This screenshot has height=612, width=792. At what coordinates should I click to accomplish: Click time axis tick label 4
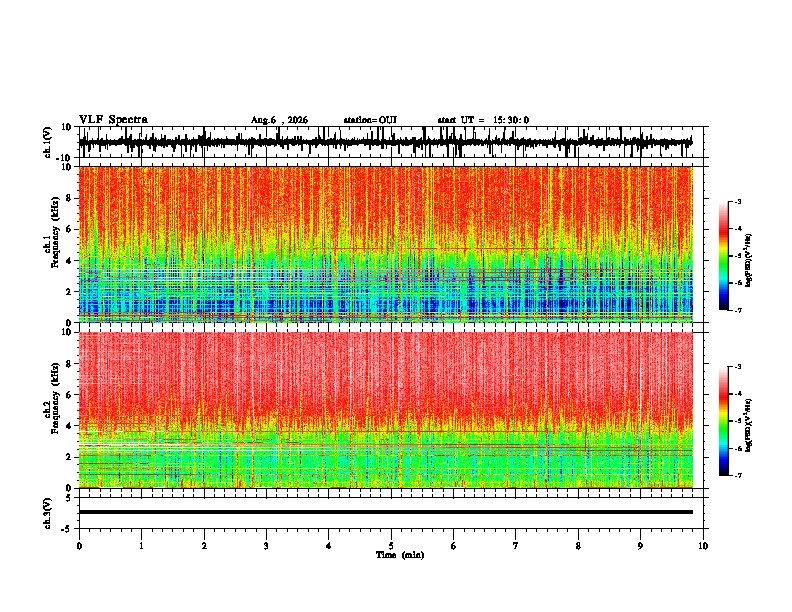[x=329, y=546]
